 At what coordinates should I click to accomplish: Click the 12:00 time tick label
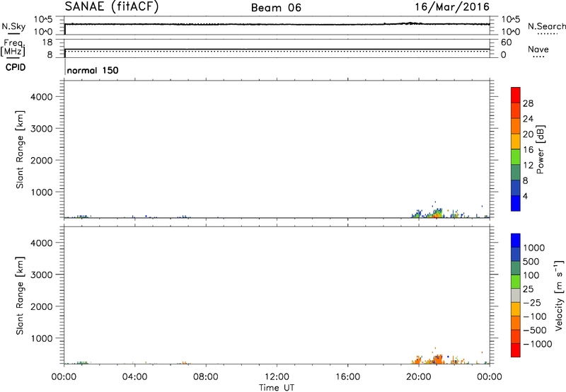click(x=277, y=377)
